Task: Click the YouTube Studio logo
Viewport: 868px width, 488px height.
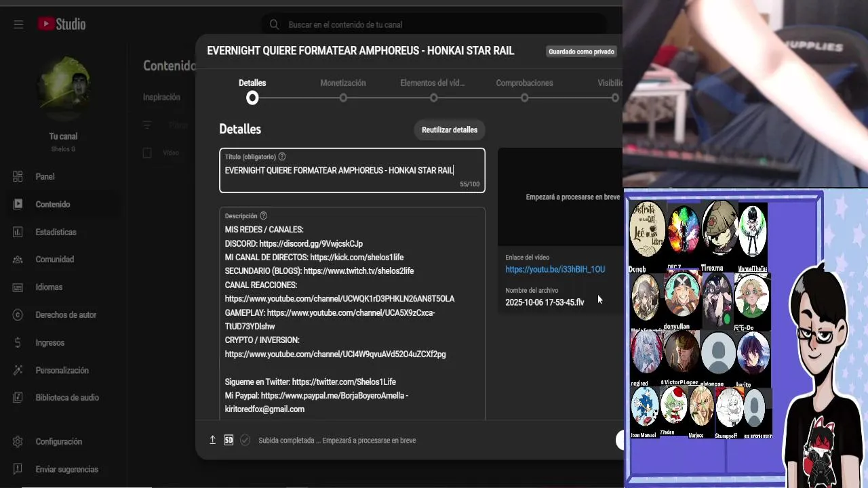Action: [x=62, y=24]
